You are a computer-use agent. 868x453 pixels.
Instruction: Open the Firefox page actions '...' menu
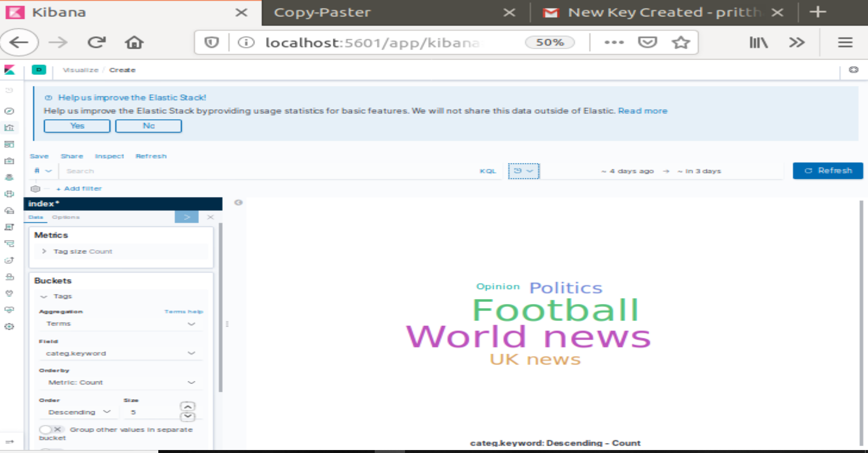pos(614,42)
